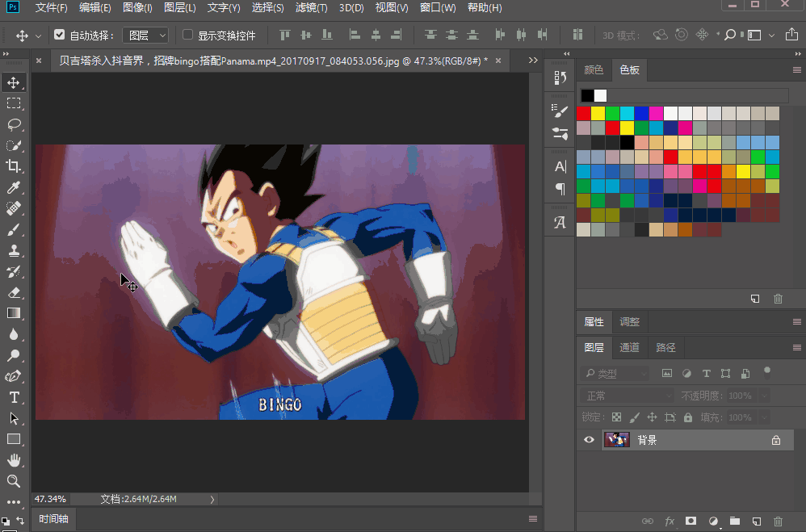Click the Search magnifier in options bar

pos(729,35)
